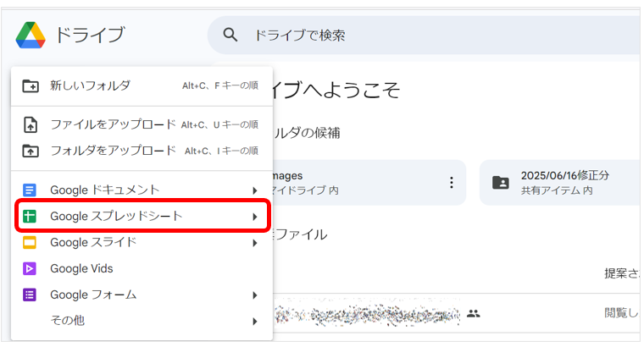Viewport: 644px width, 347px height.
Task: Select Google スライド menu item
Action: coord(142,242)
